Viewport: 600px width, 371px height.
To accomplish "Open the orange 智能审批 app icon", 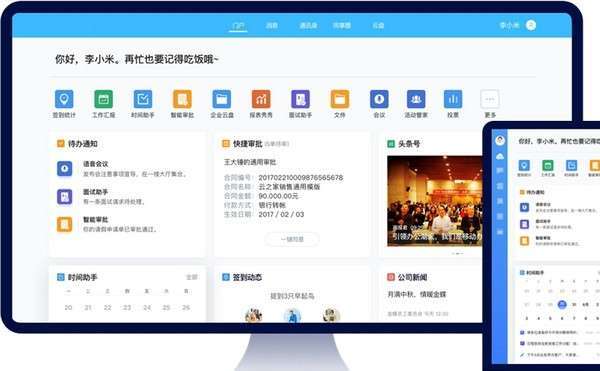I will click(182, 99).
